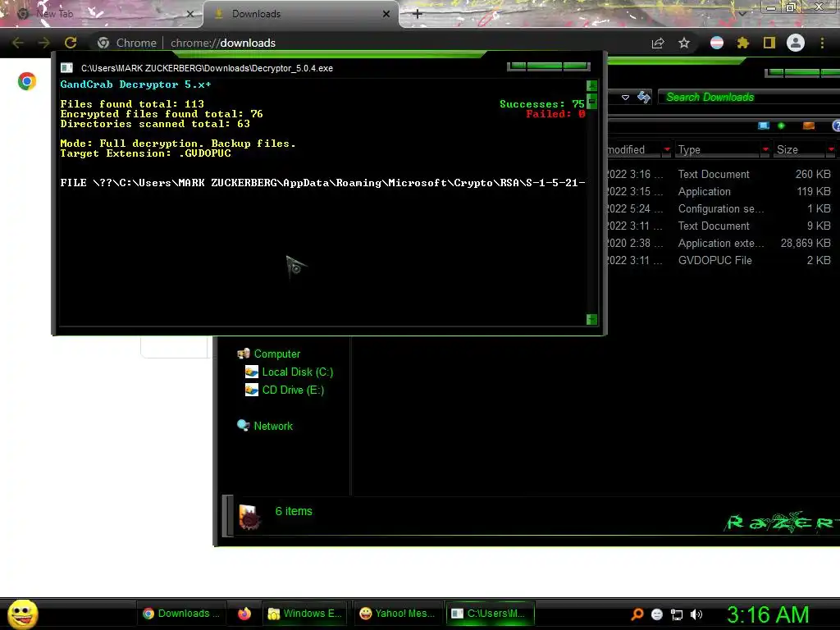Click the magnifier tray icon
Screen dimensions: 840x630
[637, 614]
